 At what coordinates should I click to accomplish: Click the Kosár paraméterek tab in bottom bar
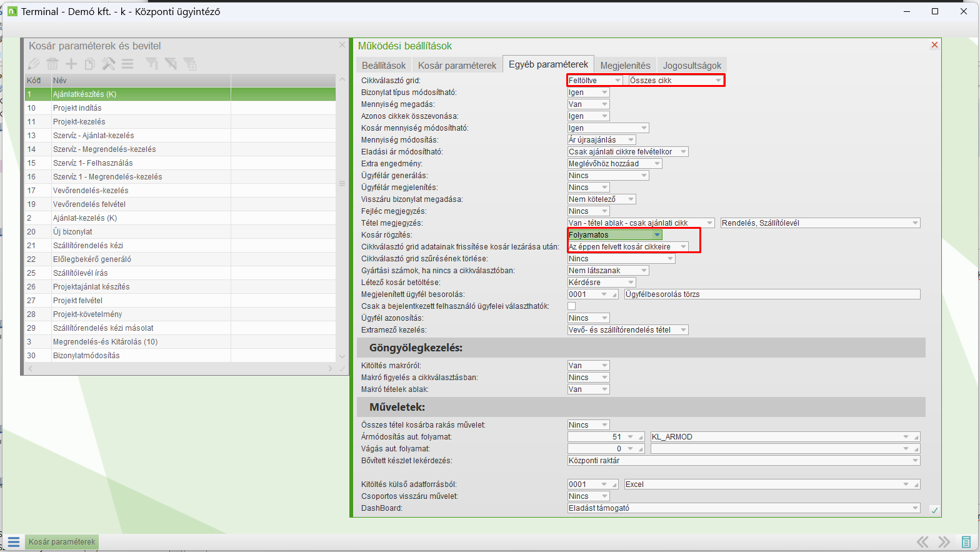click(62, 542)
